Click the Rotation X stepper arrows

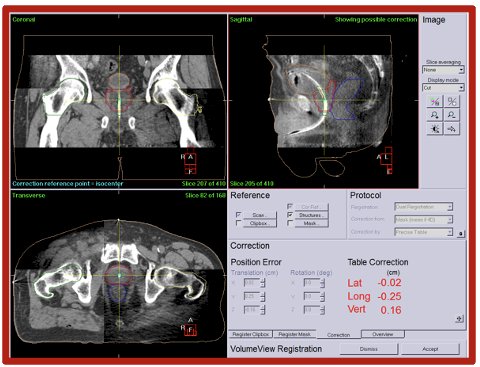[322, 283]
